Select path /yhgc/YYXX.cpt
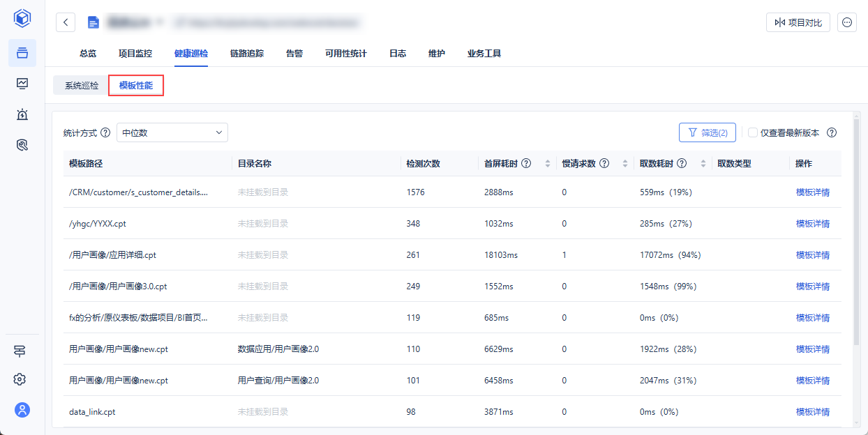This screenshot has height=435, width=868. (x=98, y=224)
